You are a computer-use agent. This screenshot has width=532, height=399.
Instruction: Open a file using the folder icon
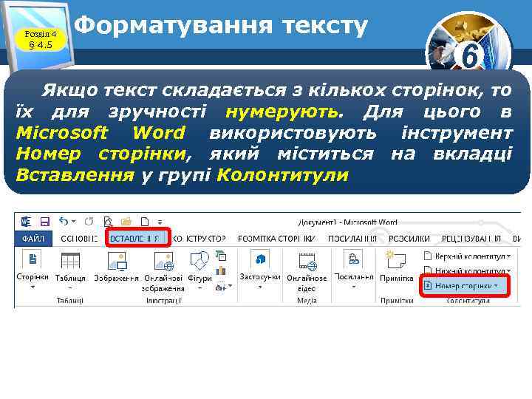(x=126, y=222)
